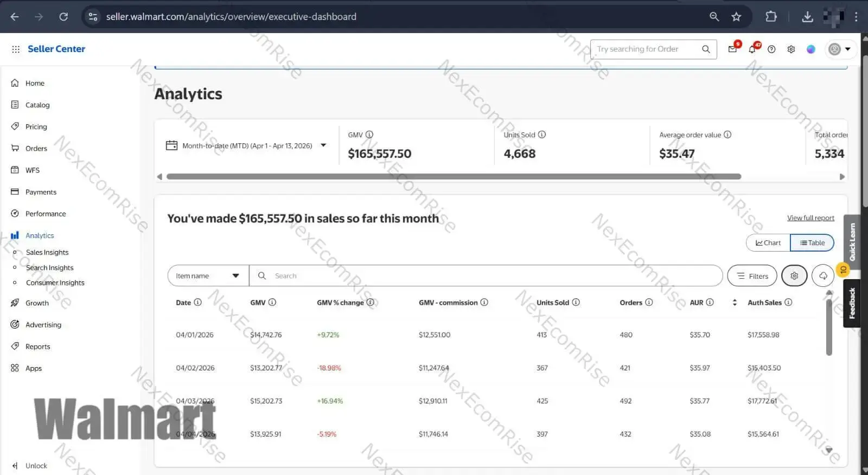Click the GMV - commission info icon
Image resolution: width=868 pixels, height=475 pixels.
coord(484,302)
